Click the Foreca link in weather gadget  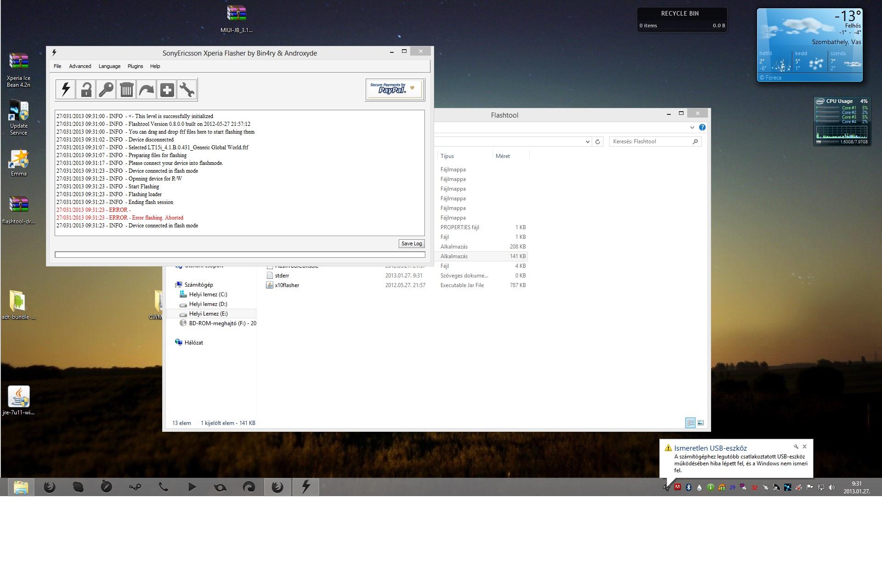click(770, 78)
